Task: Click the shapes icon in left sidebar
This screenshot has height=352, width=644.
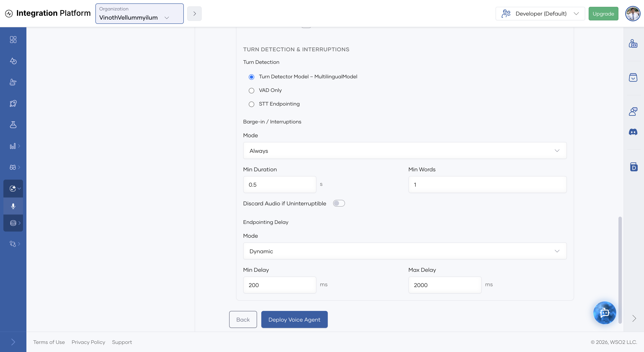Action: [x=13, y=61]
